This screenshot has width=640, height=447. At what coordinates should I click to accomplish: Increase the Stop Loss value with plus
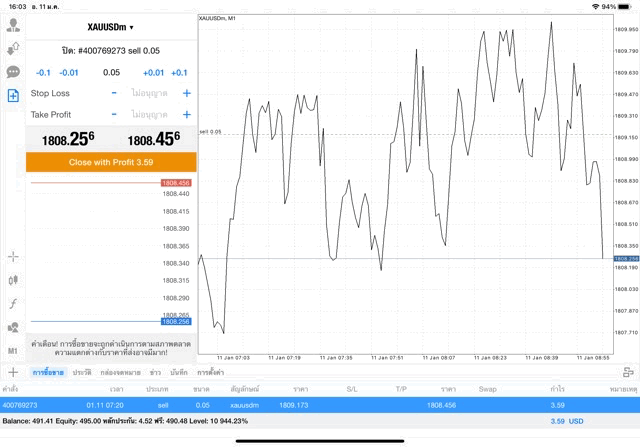pyautogui.click(x=186, y=93)
